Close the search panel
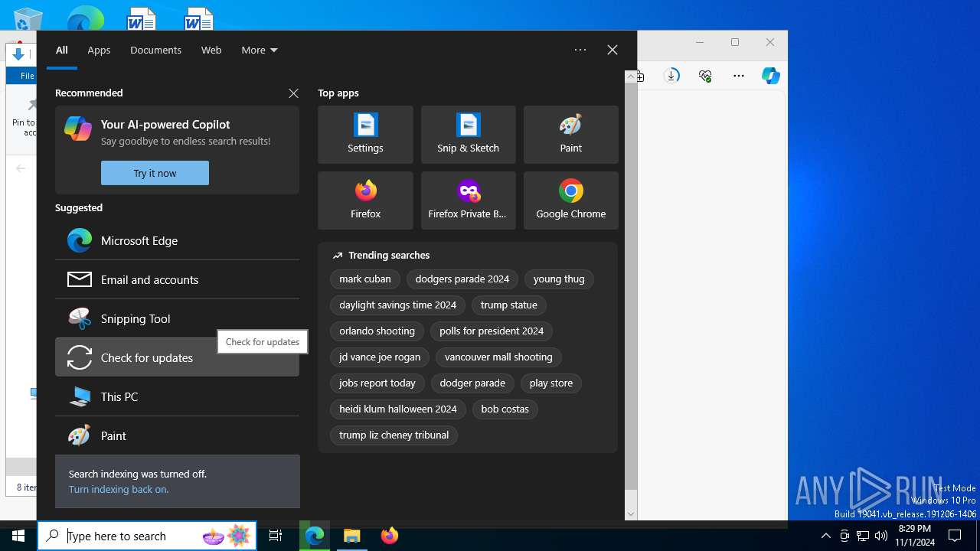Screen dimensions: 980x551 click(612, 50)
